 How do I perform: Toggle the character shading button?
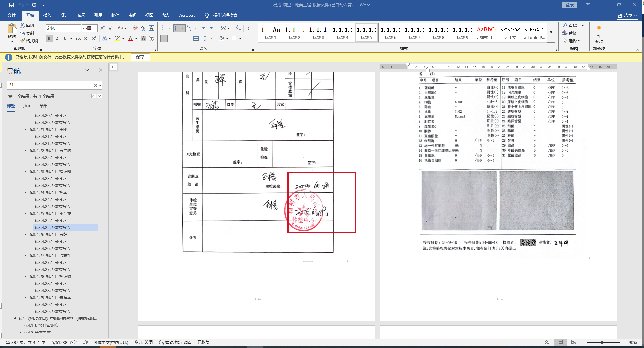click(143, 38)
